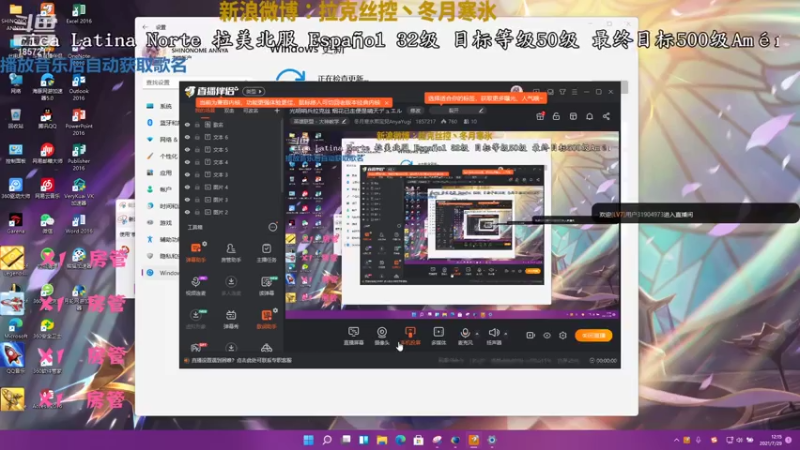Open the 房管助手 tool
The height and width of the screenshot is (450, 800).
[x=231, y=252]
